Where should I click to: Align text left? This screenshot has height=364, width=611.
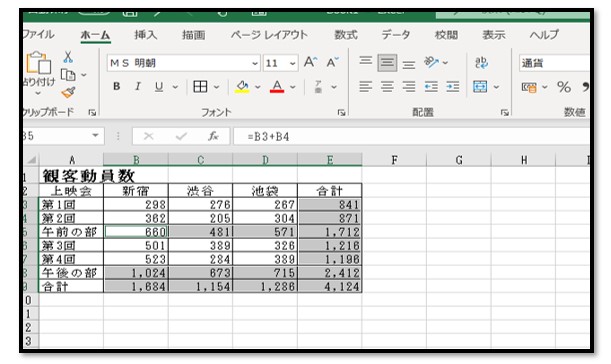[x=366, y=87]
